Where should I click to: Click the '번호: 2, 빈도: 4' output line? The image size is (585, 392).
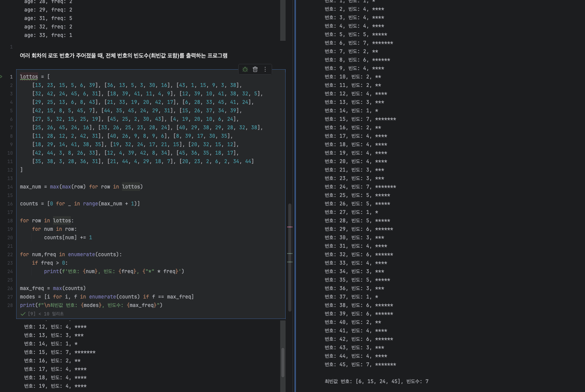coord(354,9)
